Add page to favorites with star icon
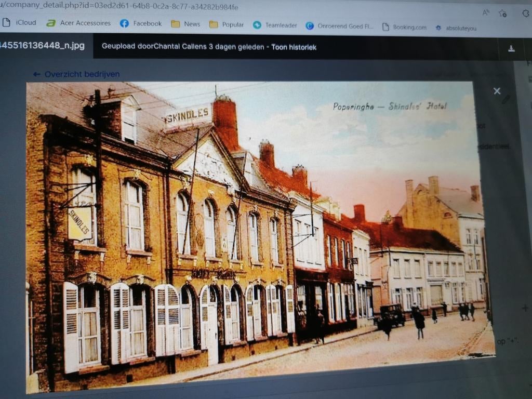The width and height of the screenshot is (532, 399). coord(502,13)
